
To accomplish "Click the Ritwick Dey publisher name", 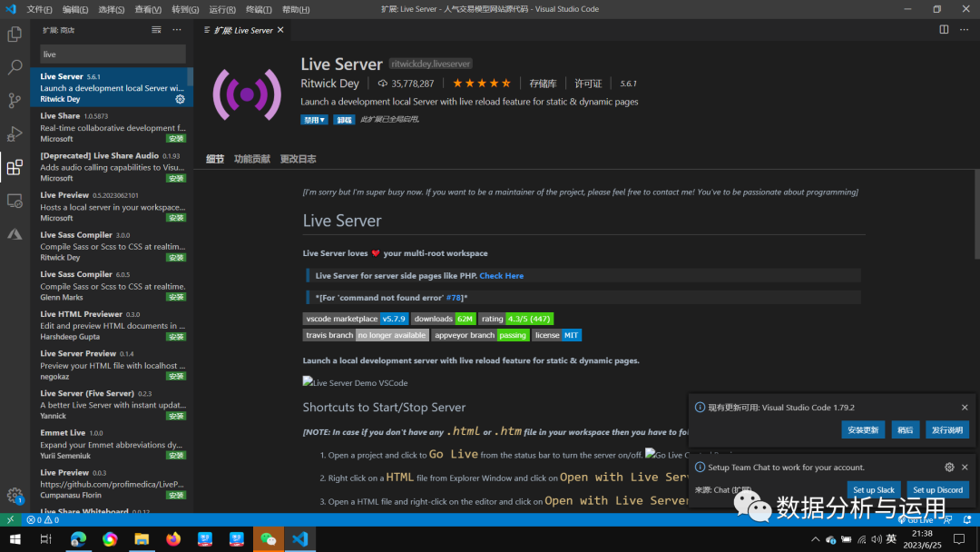I will pos(330,84).
